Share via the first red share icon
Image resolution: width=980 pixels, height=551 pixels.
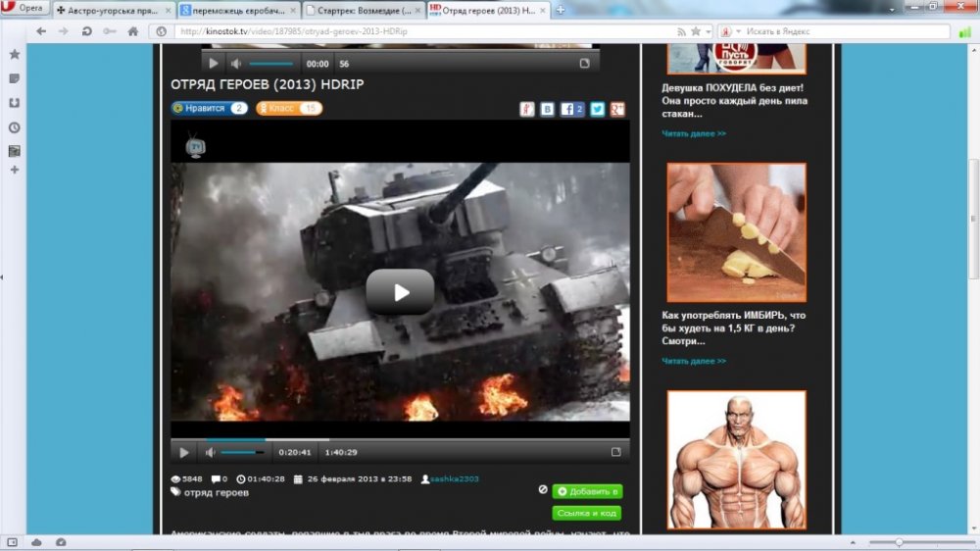[x=527, y=110]
